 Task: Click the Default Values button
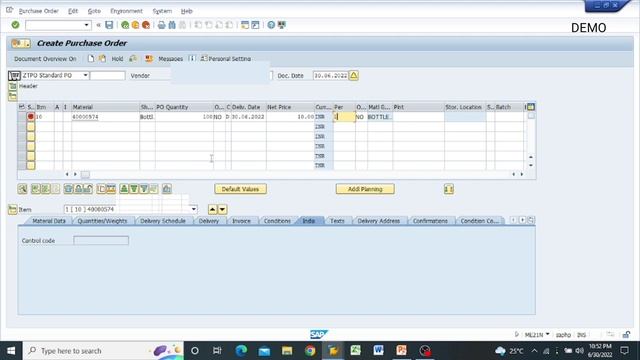(240, 189)
